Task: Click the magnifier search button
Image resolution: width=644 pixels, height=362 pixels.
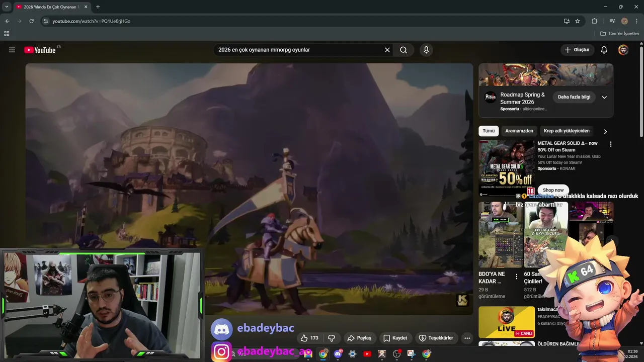Action: coord(404,50)
